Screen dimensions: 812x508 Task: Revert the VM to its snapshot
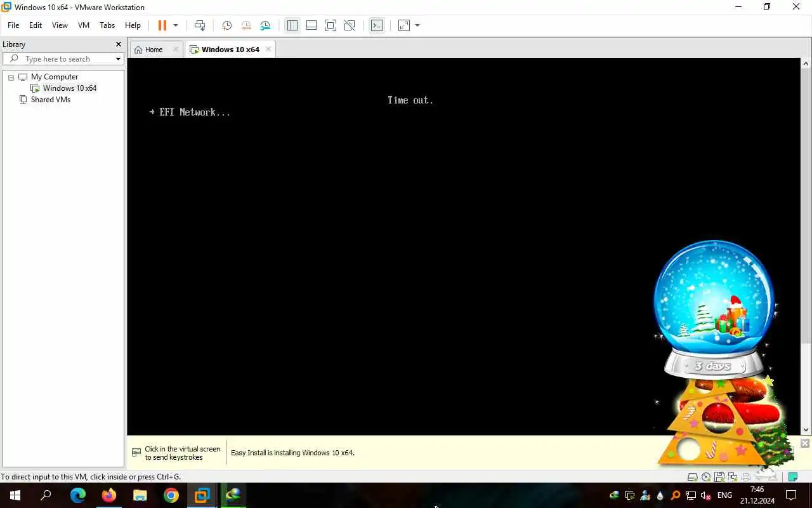(246, 25)
